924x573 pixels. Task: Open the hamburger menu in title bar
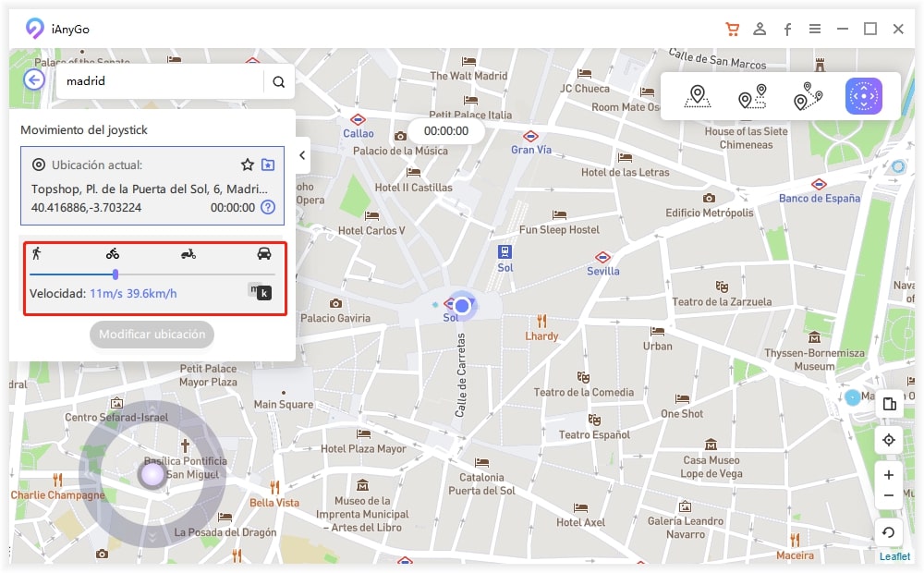tap(815, 29)
